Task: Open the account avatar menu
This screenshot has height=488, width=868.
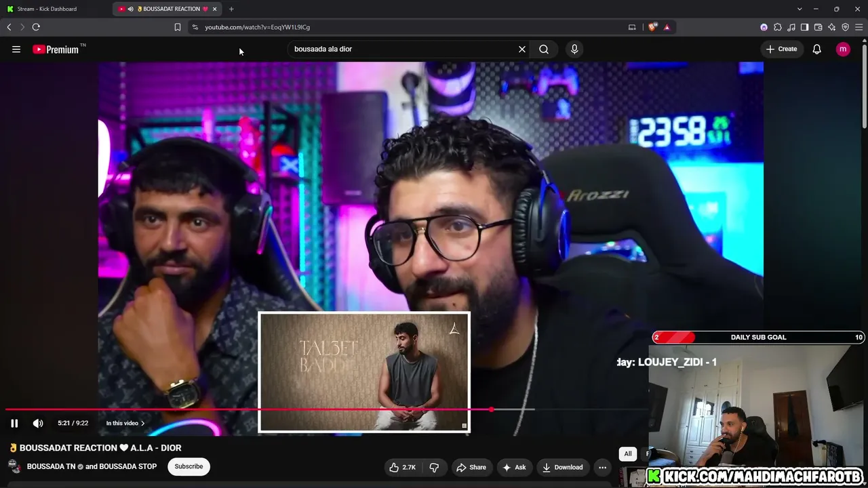Action: click(843, 49)
